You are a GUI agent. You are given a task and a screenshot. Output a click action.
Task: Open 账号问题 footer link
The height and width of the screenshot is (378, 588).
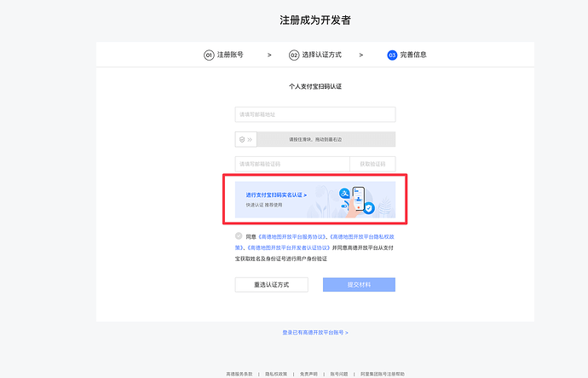[x=339, y=375]
